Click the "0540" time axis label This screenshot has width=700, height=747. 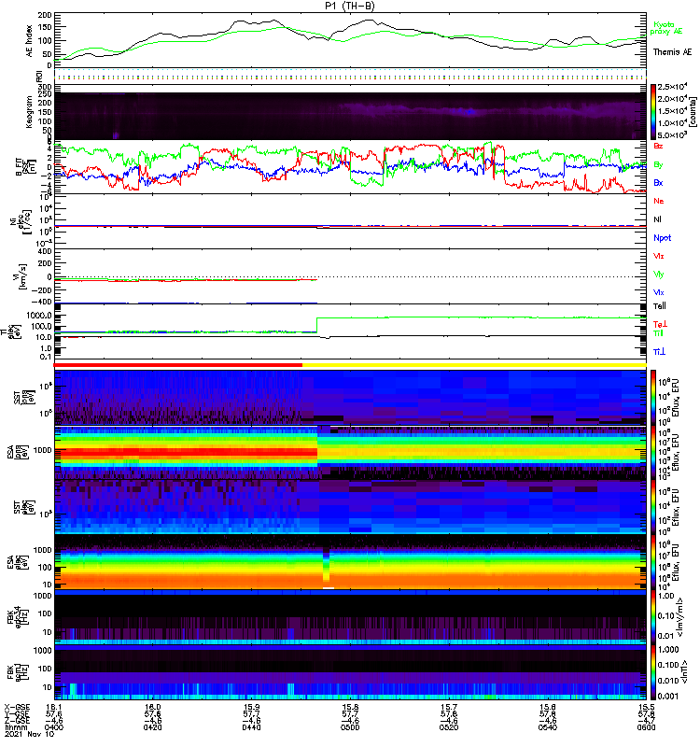pyautogui.click(x=548, y=727)
